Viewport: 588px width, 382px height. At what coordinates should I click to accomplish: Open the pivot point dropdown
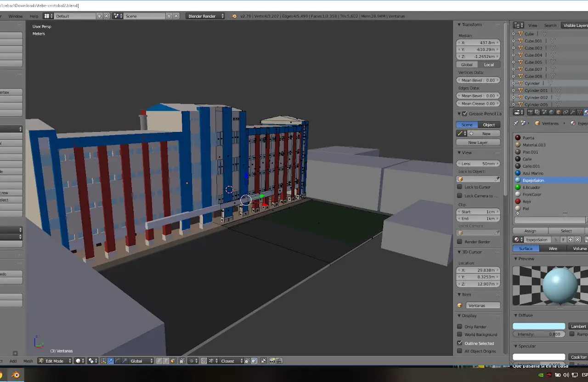coord(93,361)
